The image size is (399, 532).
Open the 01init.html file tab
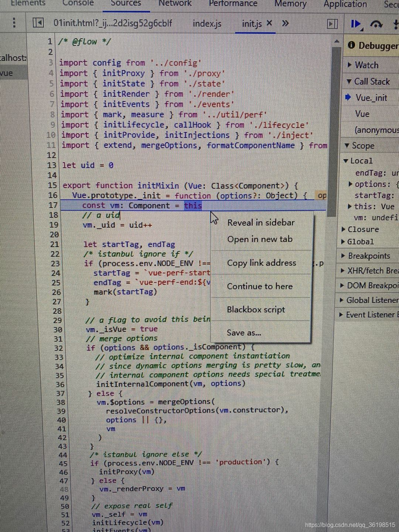(x=113, y=23)
